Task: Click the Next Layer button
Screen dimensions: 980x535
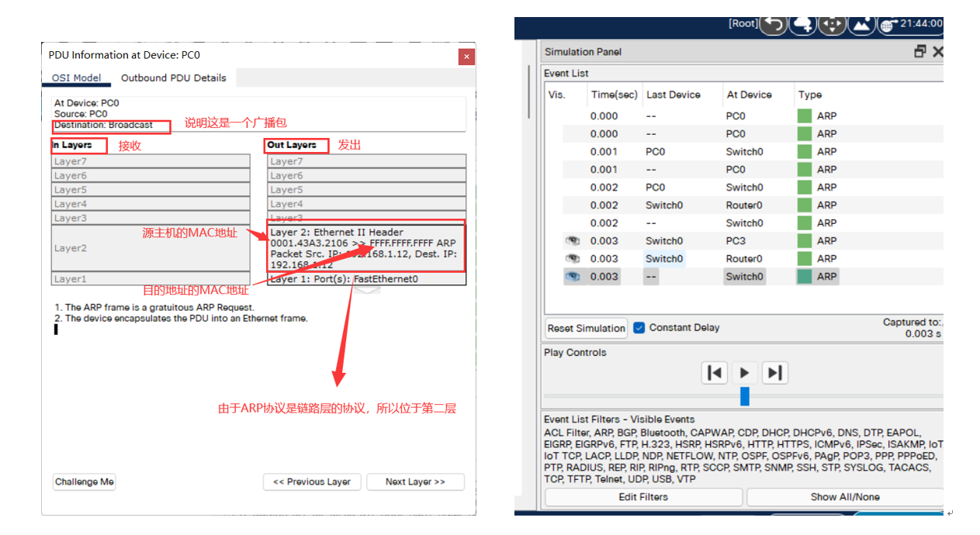Action: [x=415, y=481]
